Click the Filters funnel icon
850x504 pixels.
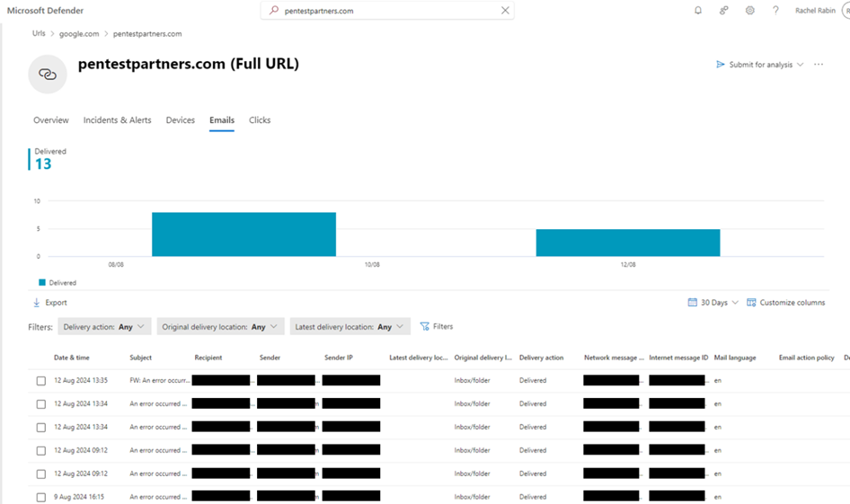(424, 326)
